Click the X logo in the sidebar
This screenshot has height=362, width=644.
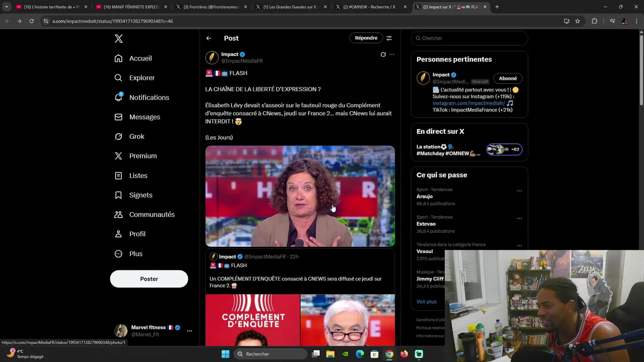pyautogui.click(x=118, y=39)
